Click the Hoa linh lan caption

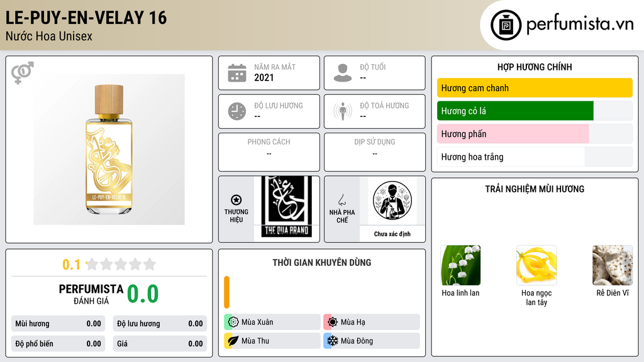460,293
